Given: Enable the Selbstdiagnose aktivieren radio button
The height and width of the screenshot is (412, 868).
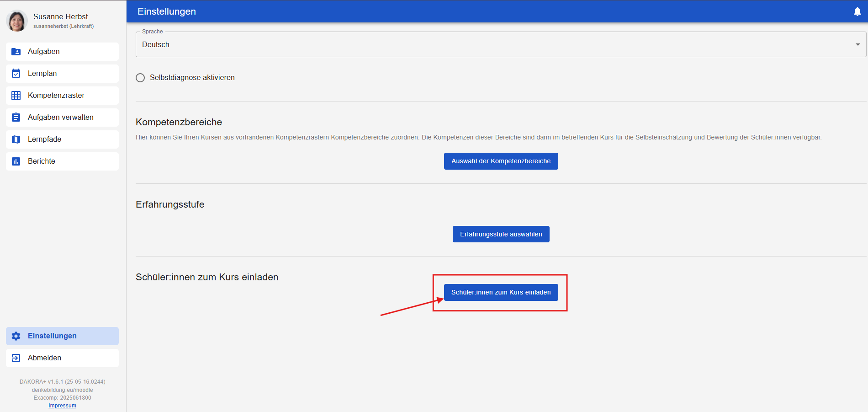Looking at the screenshot, I should [x=140, y=78].
